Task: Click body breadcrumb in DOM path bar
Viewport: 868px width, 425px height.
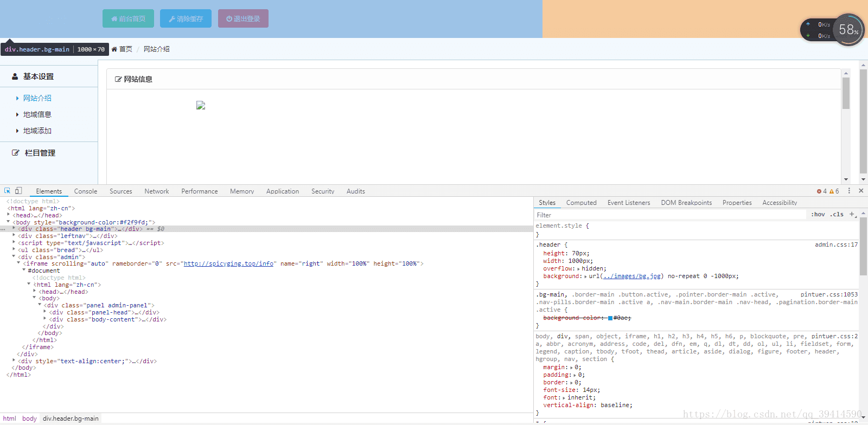Action: (29, 418)
